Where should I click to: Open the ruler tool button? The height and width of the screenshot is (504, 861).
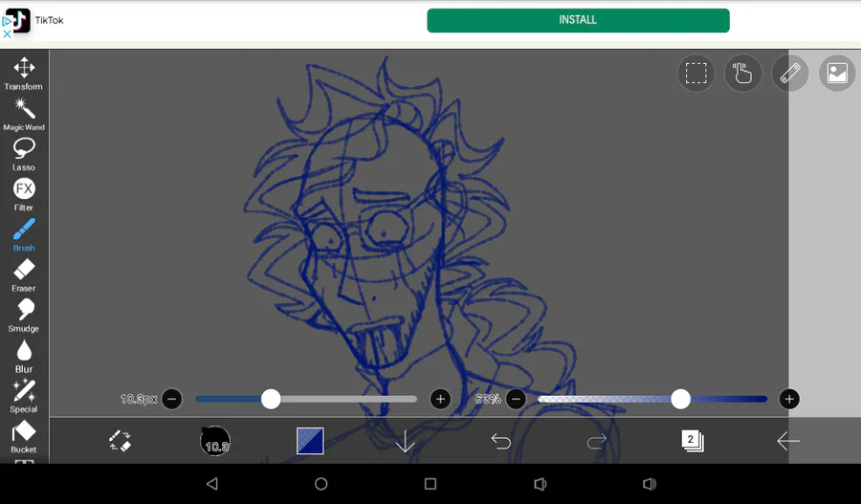(x=790, y=73)
